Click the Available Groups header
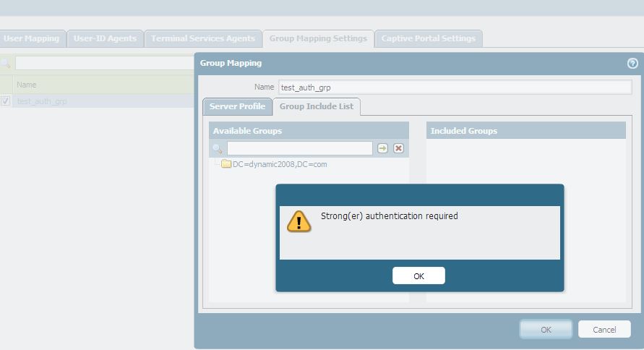 (x=309, y=131)
